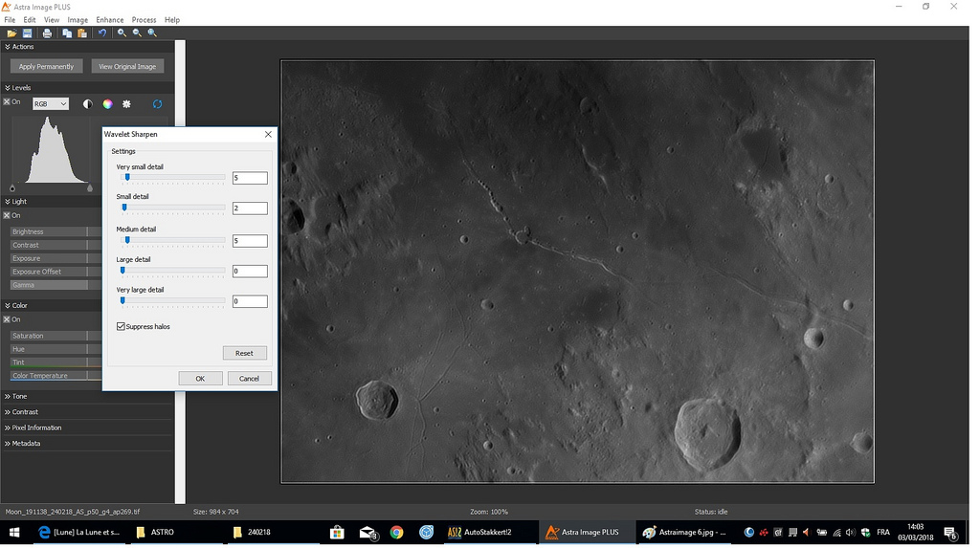Copy image with the copy toolbar icon

[x=67, y=33]
